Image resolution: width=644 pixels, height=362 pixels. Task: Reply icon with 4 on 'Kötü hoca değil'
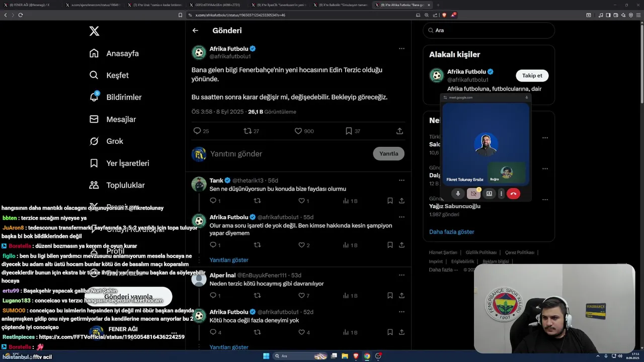click(x=213, y=332)
